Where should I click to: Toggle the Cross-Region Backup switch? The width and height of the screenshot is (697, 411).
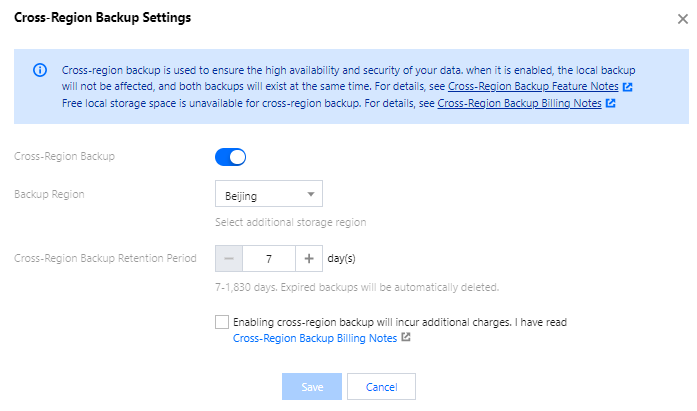tap(230, 157)
